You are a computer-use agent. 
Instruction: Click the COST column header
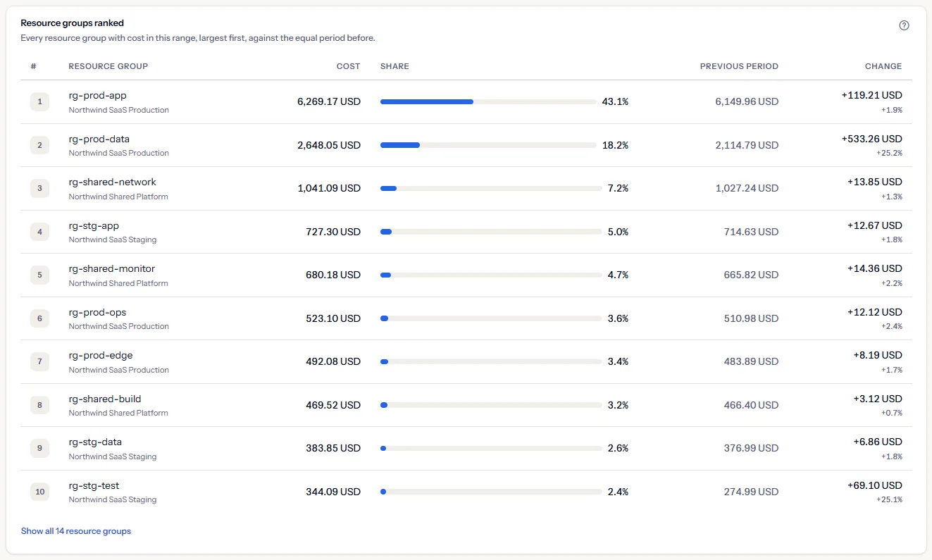(348, 66)
